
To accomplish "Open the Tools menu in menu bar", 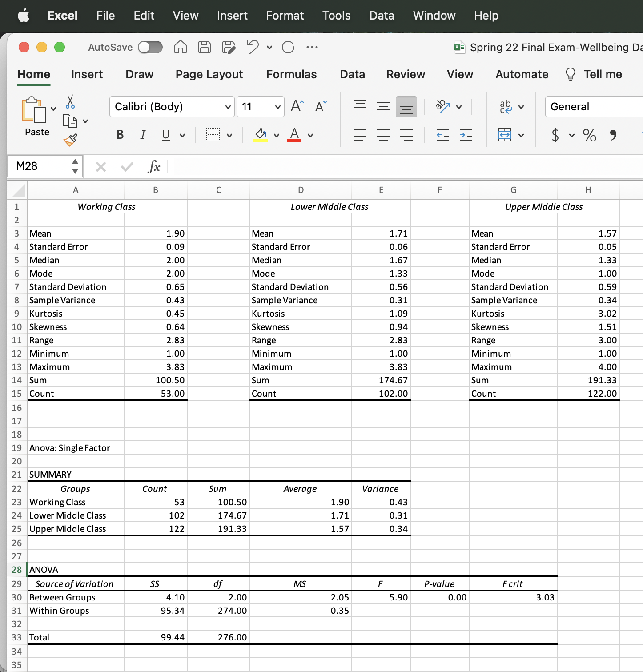I will (x=337, y=16).
